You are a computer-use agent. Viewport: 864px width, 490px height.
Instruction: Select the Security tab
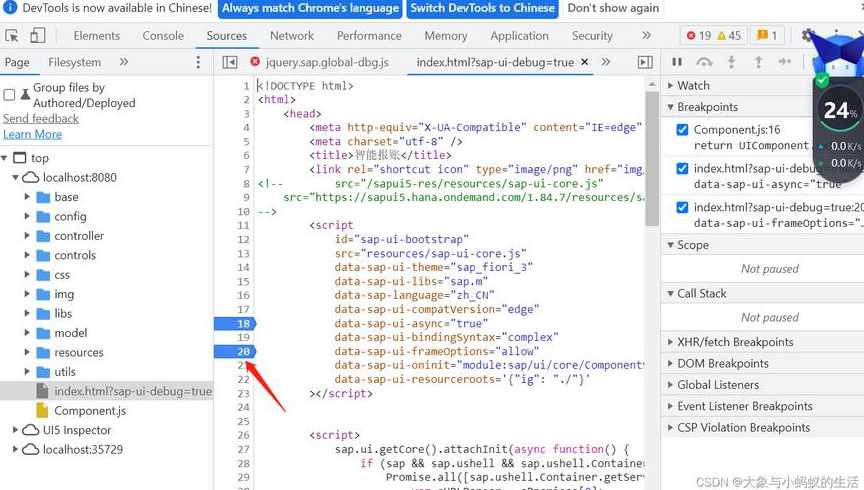pos(592,36)
